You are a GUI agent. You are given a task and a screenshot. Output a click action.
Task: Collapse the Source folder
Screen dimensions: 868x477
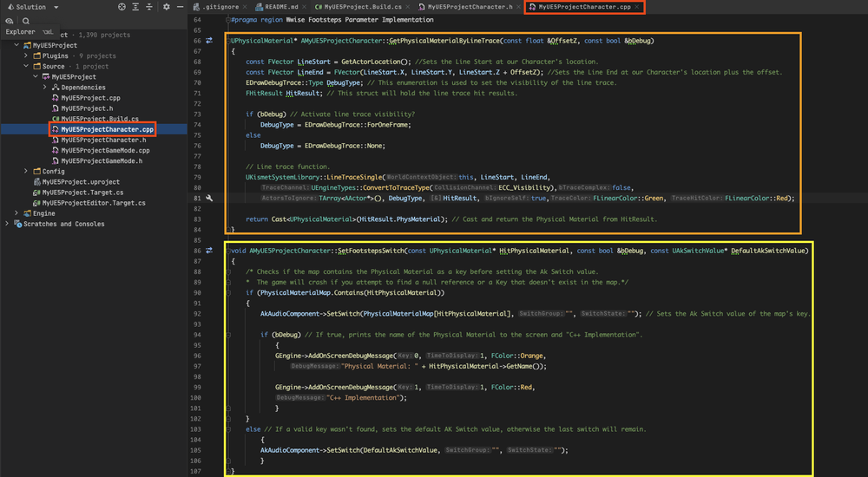point(26,67)
